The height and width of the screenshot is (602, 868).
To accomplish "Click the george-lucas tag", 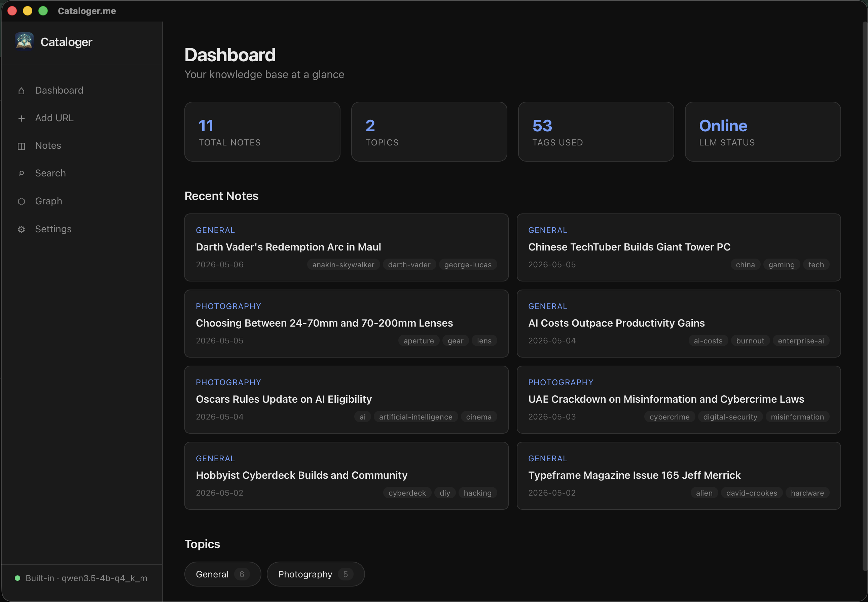I will pyautogui.click(x=468, y=265).
